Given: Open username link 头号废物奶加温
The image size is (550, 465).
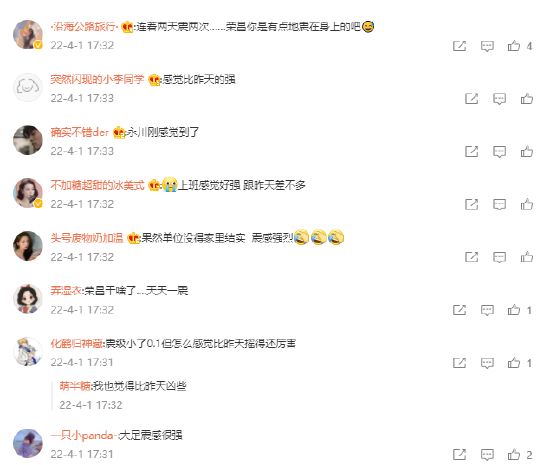Looking at the screenshot, I should point(87,238).
